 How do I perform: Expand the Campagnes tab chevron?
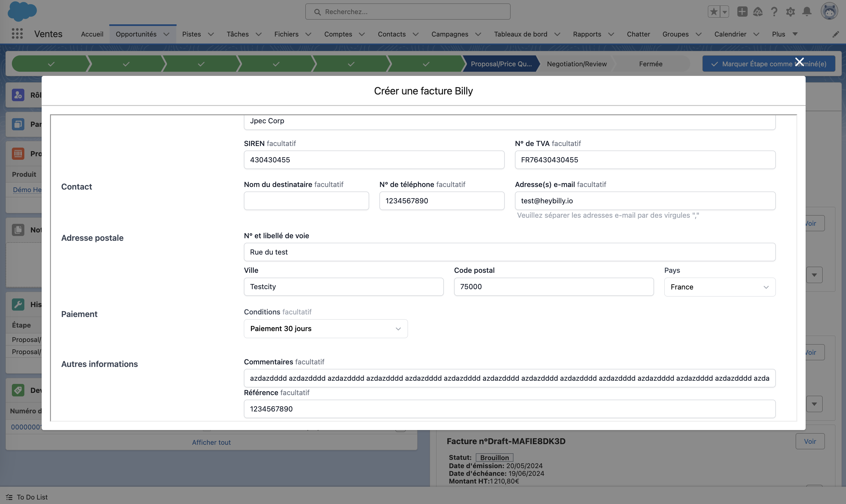pos(478,34)
